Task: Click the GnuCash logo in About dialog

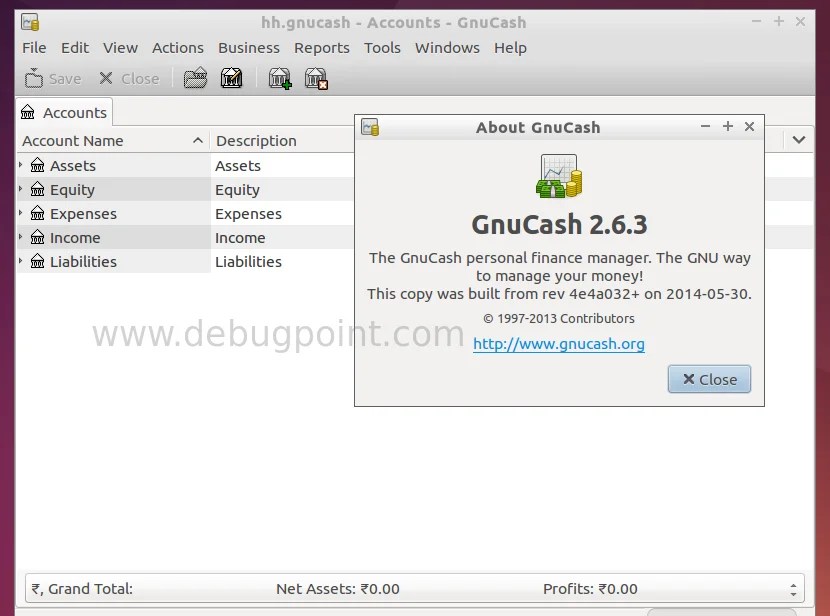Action: [559, 176]
